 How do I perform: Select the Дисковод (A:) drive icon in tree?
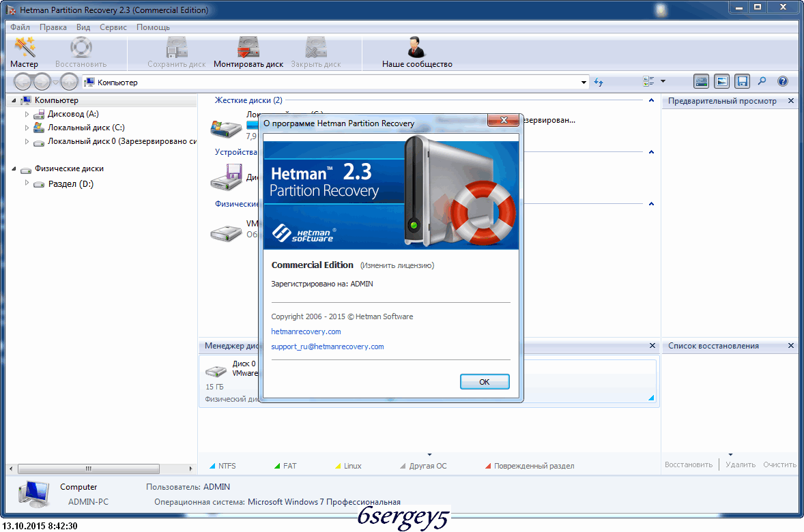[39, 115]
